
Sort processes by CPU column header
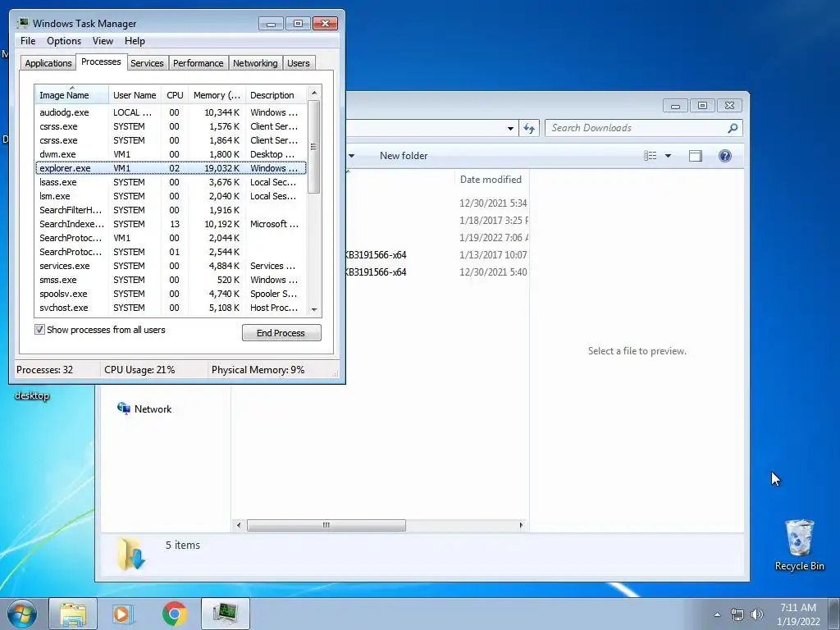[175, 95]
